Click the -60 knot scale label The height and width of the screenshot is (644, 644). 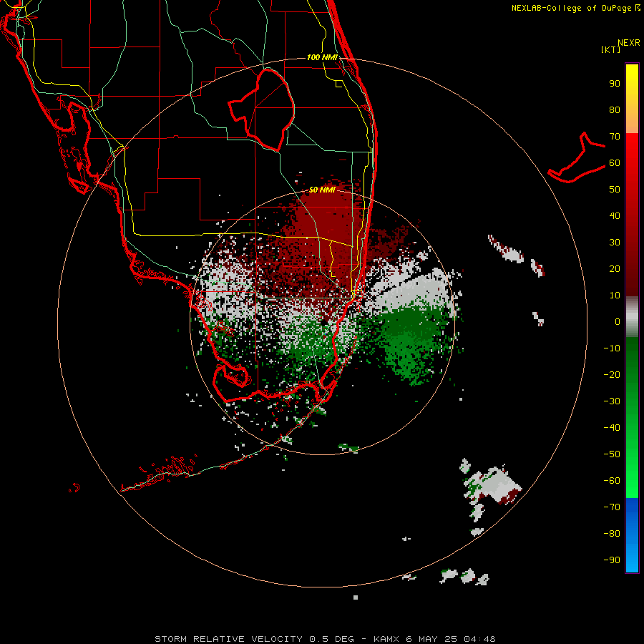pyautogui.click(x=612, y=481)
